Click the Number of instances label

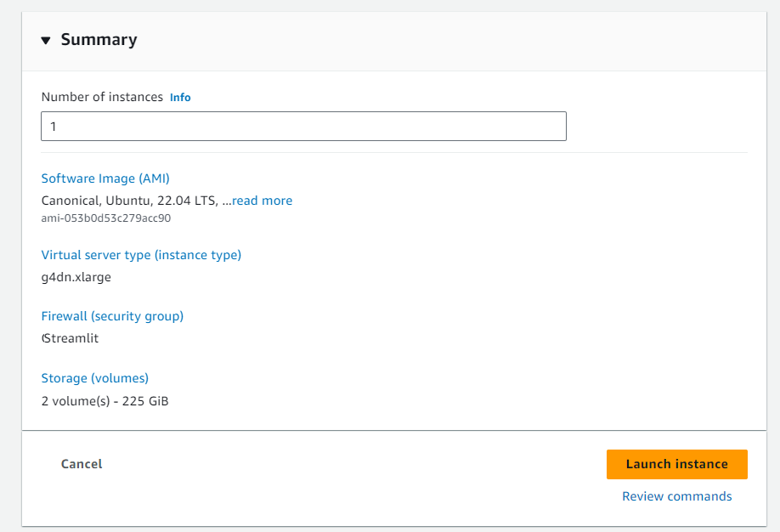tap(102, 97)
